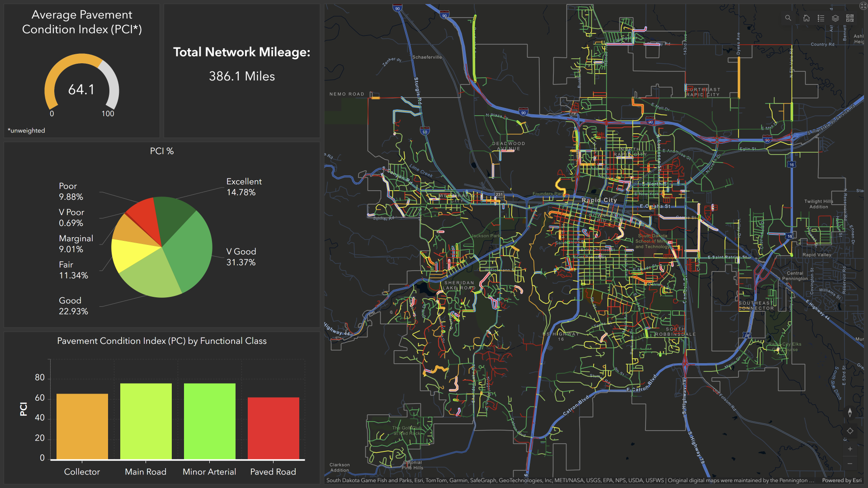Expand the map to full screen
868x488 pixels.
tap(863, 6)
